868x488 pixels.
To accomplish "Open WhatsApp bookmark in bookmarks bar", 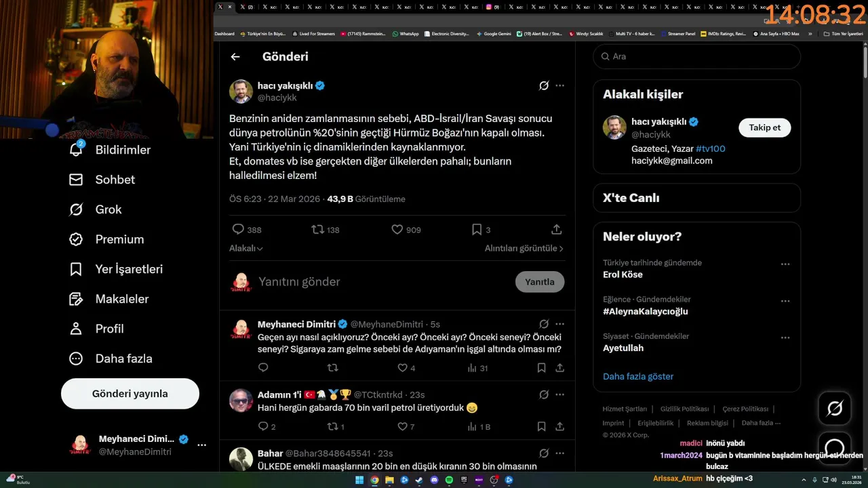I will [x=406, y=33].
